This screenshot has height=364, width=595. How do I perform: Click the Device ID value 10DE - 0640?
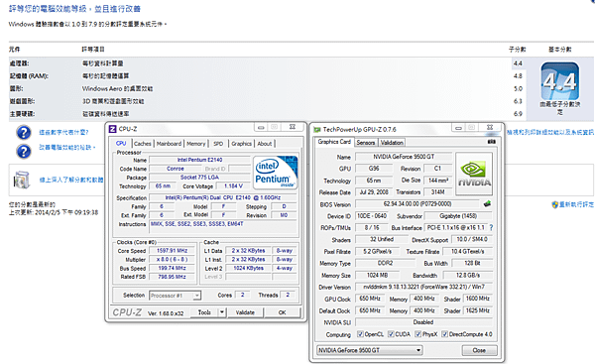tap(372, 216)
